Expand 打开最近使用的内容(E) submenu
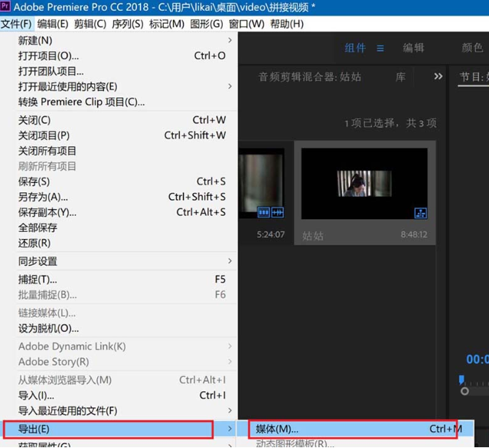The width and height of the screenshot is (489, 448). [119, 87]
